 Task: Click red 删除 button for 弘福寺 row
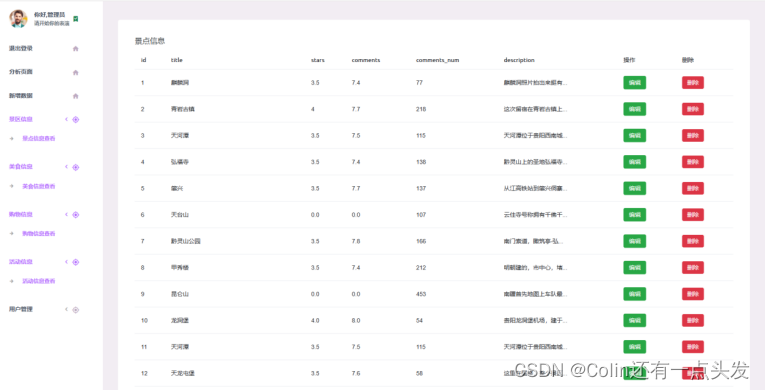pyautogui.click(x=693, y=162)
